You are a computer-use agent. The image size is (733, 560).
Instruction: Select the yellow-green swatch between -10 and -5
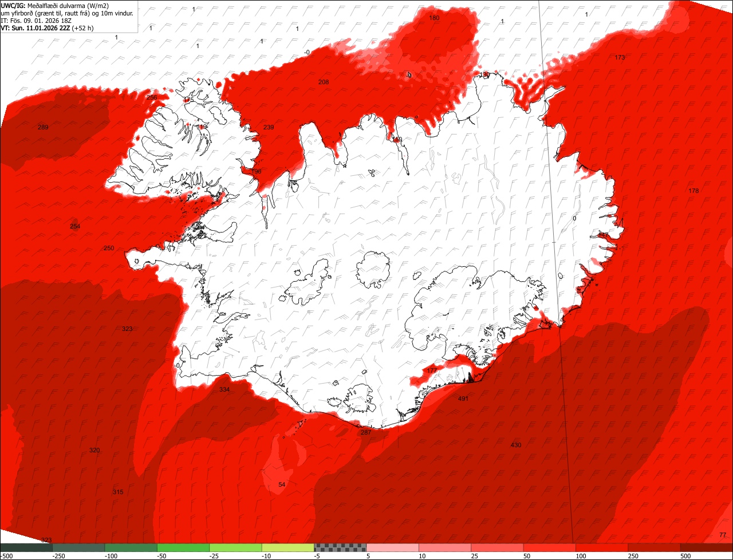[288, 547]
